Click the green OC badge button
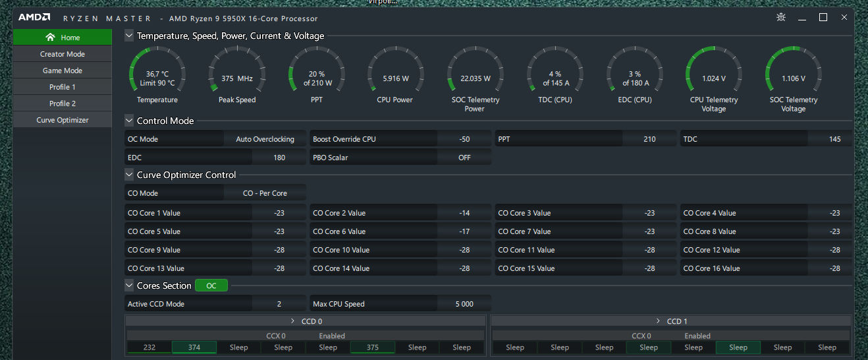Viewport: 868px width, 360px height. pyautogui.click(x=211, y=285)
